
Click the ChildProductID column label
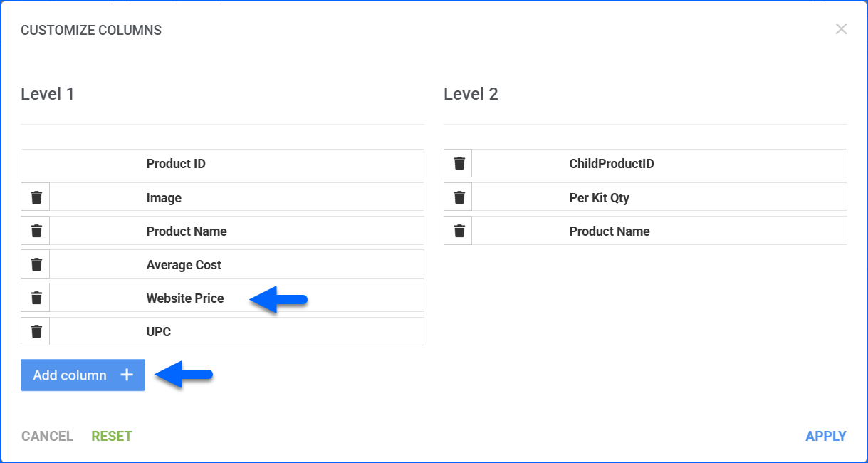coord(612,164)
